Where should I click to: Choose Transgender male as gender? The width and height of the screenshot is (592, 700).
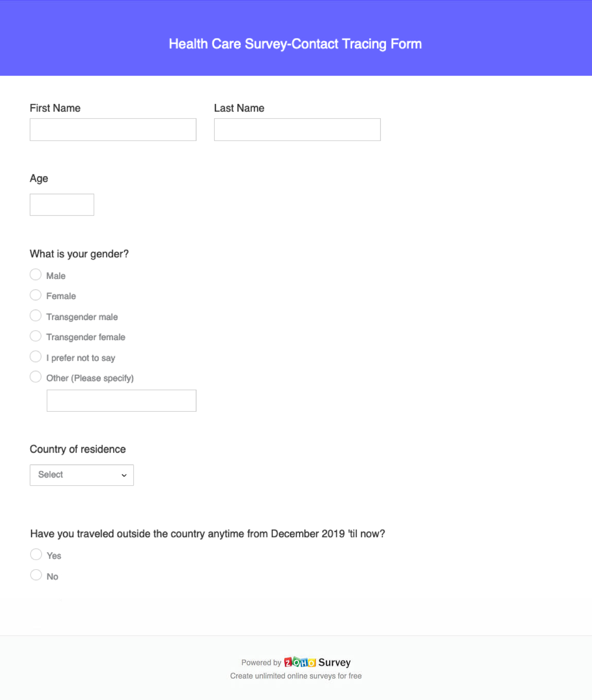point(36,315)
